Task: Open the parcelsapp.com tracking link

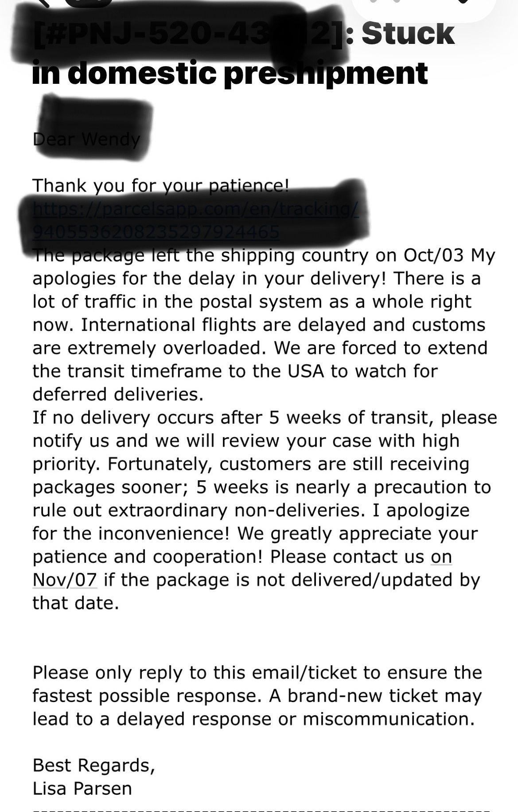Action: tap(195, 220)
